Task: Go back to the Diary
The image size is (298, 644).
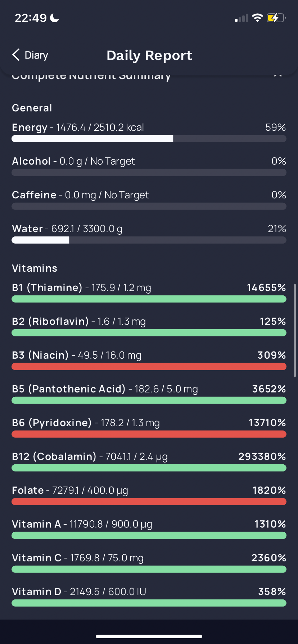Action: [x=30, y=55]
